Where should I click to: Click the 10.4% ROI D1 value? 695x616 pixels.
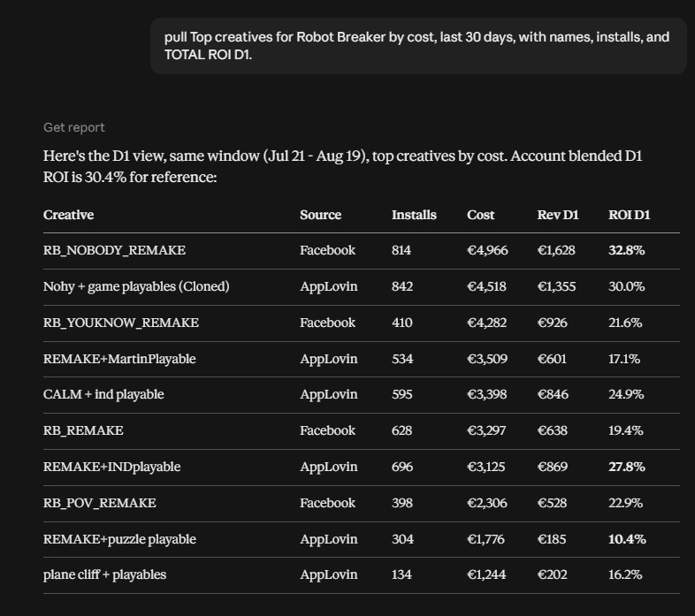point(627,539)
